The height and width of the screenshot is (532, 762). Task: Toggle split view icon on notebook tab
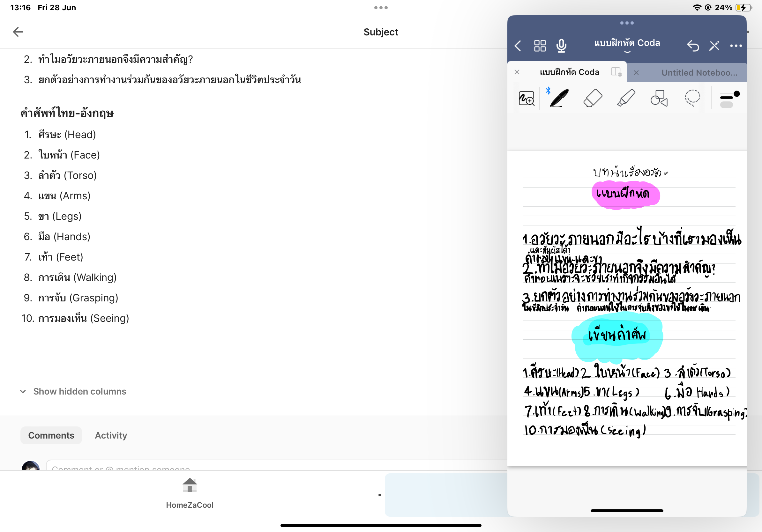[616, 72]
